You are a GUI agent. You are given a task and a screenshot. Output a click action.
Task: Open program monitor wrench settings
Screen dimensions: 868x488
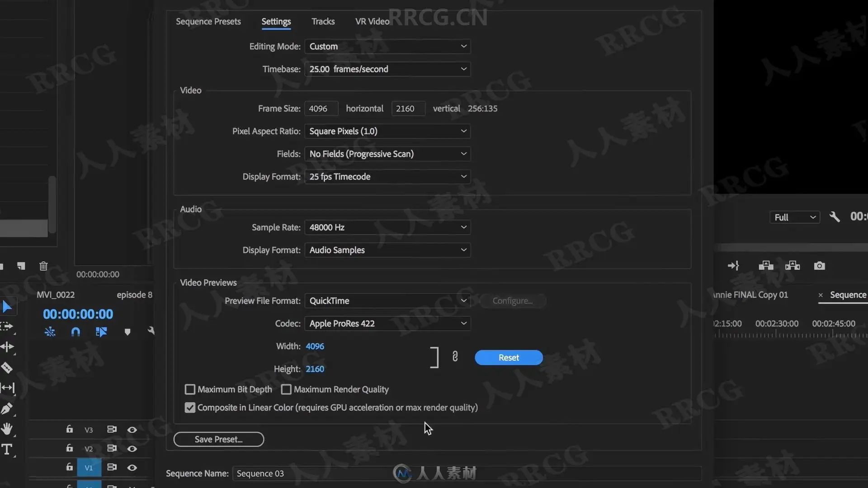pos(835,217)
